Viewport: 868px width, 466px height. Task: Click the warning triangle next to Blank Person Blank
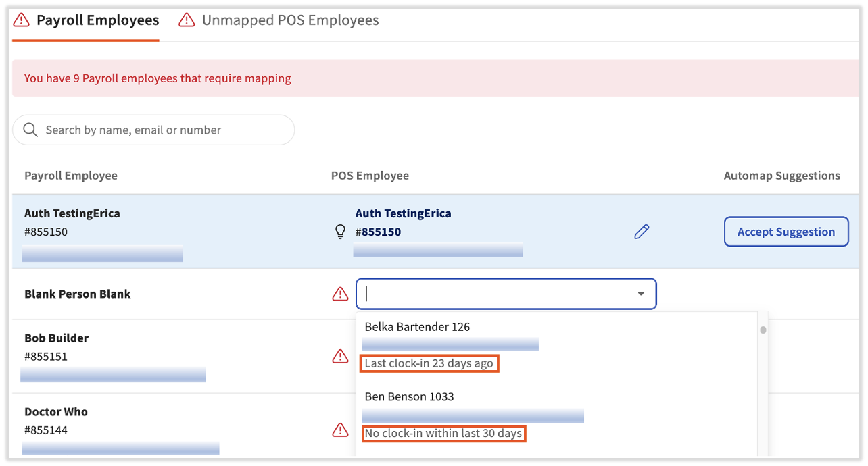(340, 294)
